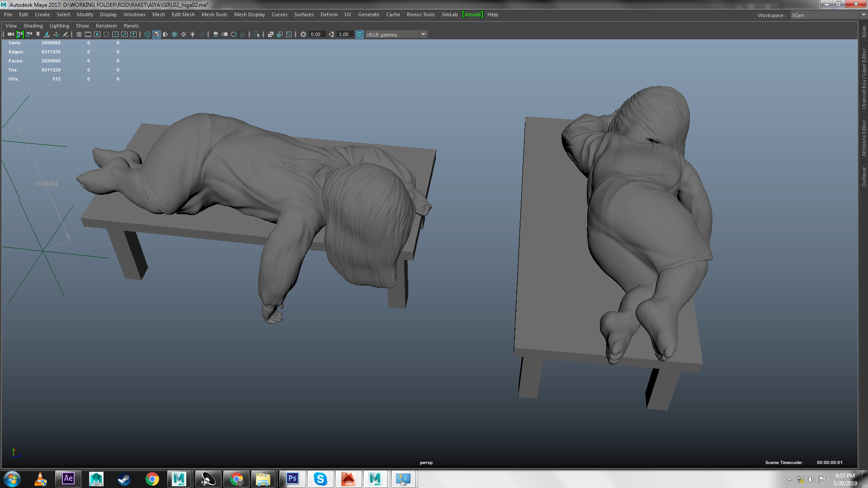868x488 pixels.
Task: Expand the XGen side tab
Action: tap(863, 32)
